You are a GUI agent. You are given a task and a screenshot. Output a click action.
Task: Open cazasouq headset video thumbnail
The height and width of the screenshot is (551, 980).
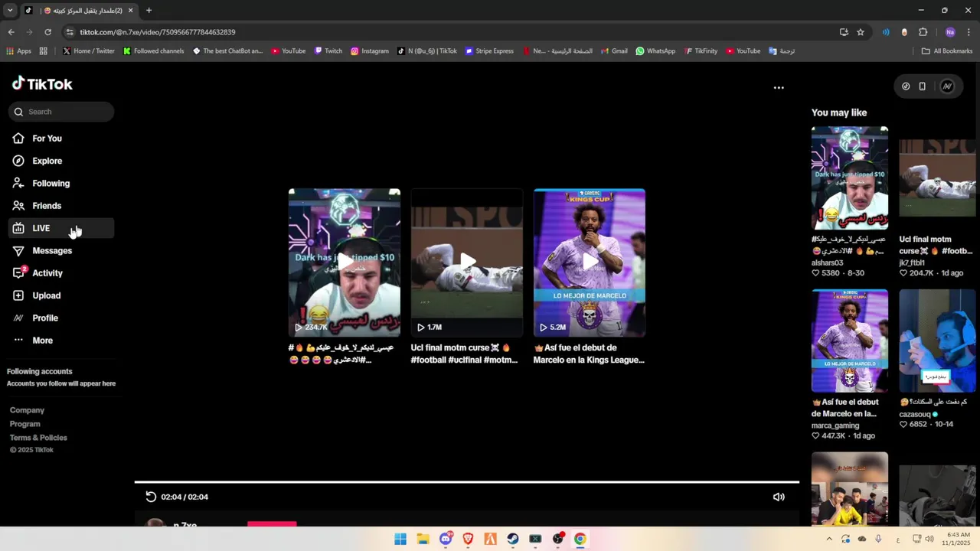pyautogui.click(x=938, y=341)
